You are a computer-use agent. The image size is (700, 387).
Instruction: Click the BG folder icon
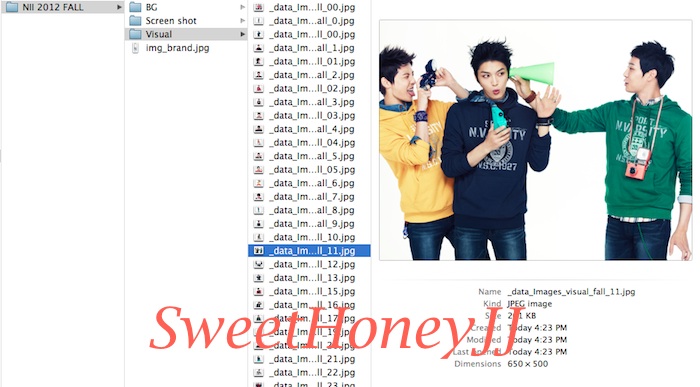click(x=135, y=7)
